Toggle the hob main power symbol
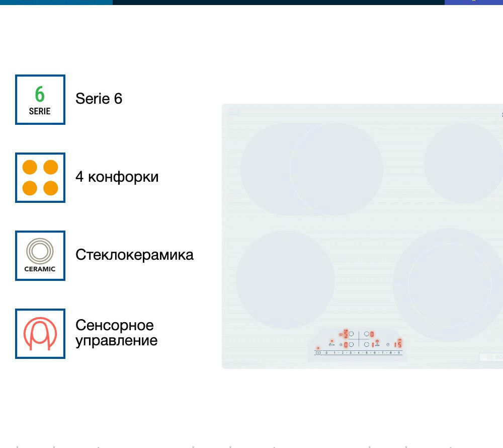 click(x=318, y=353)
